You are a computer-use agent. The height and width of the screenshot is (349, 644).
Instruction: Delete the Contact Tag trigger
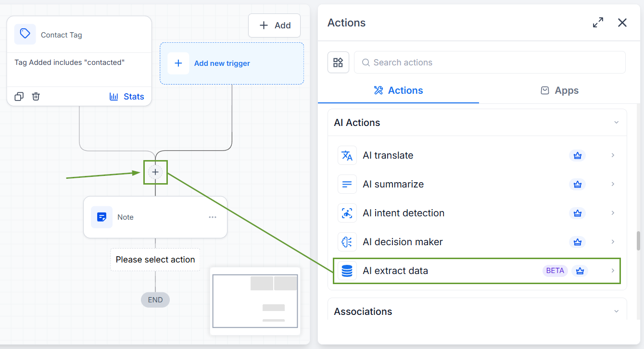36,97
